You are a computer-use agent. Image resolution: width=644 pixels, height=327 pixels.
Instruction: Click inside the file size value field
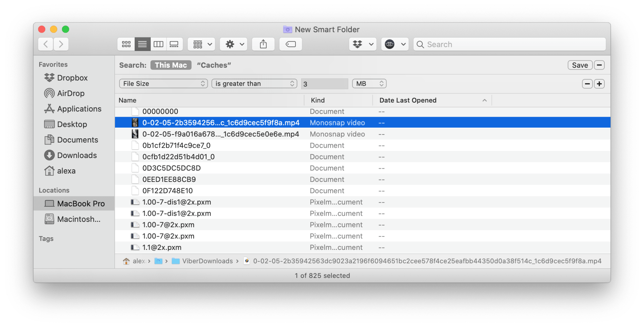tap(324, 83)
